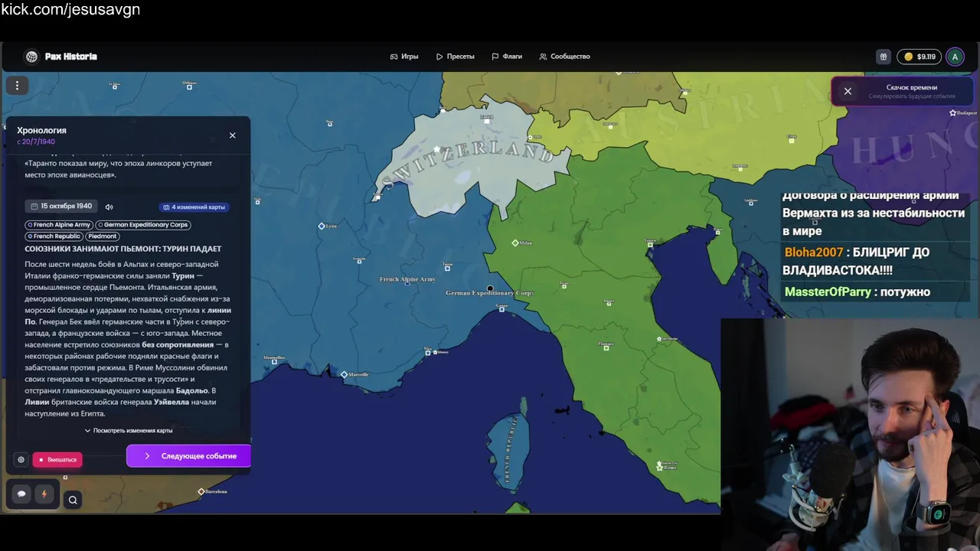The height and width of the screenshot is (551, 980).
Task: Click the Barcelona city marker on map
Action: (201, 491)
